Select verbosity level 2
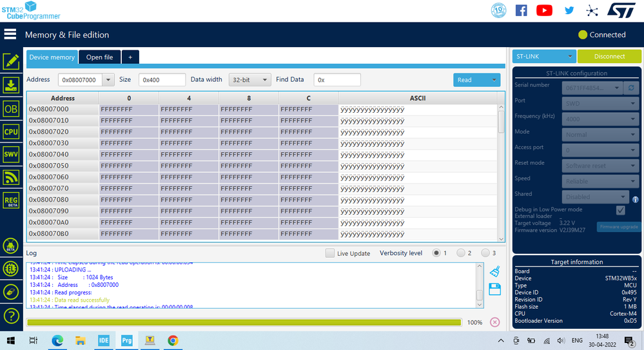This screenshot has height=350, width=644. coord(461,253)
